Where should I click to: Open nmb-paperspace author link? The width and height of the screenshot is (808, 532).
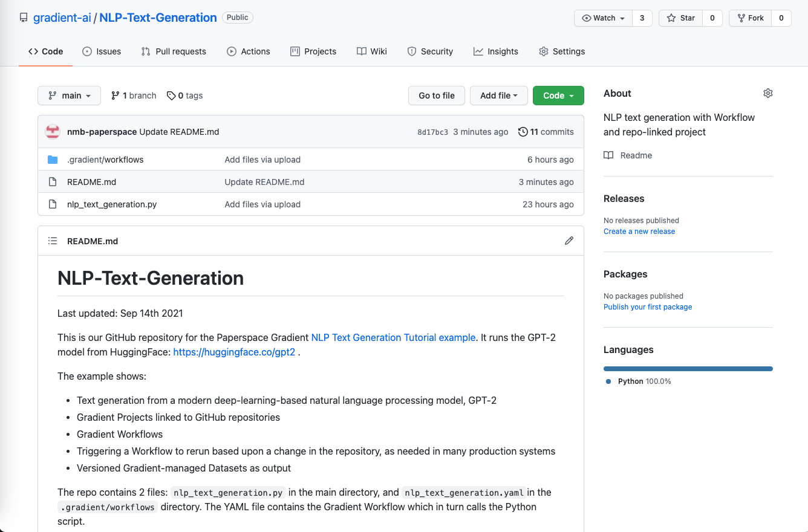coord(102,132)
